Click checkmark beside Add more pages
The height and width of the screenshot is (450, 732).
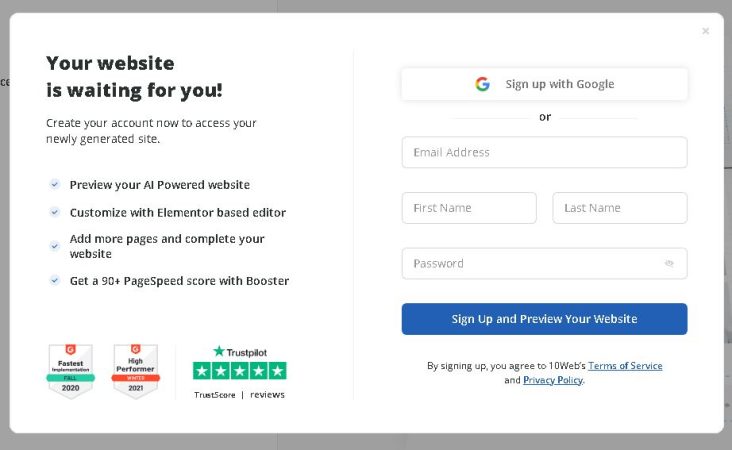point(55,246)
